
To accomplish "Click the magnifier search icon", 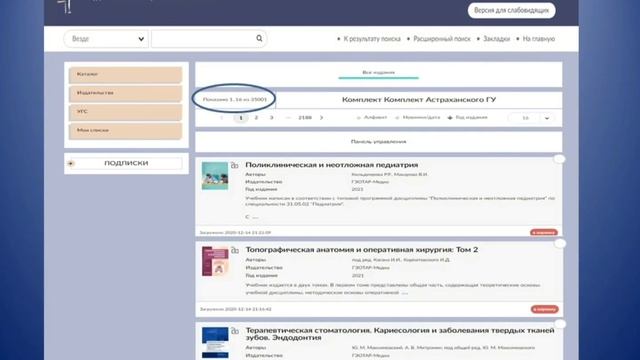I will (259, 38).
